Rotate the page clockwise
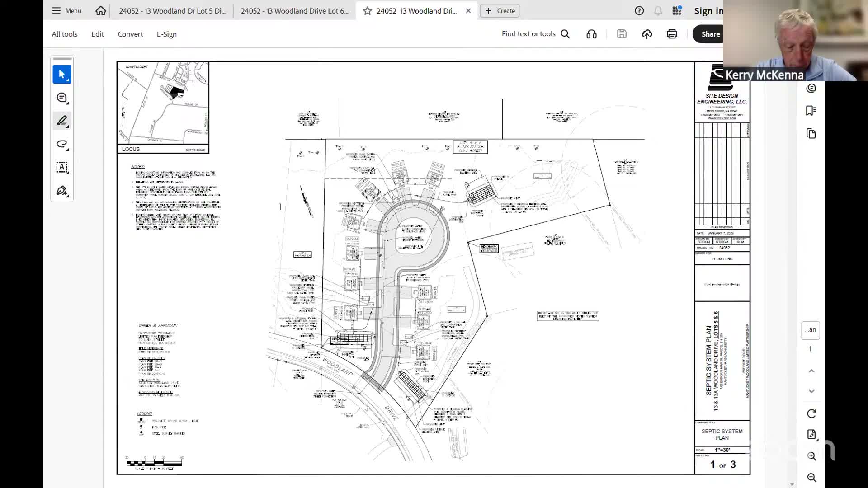 click(x=811, y=413)
